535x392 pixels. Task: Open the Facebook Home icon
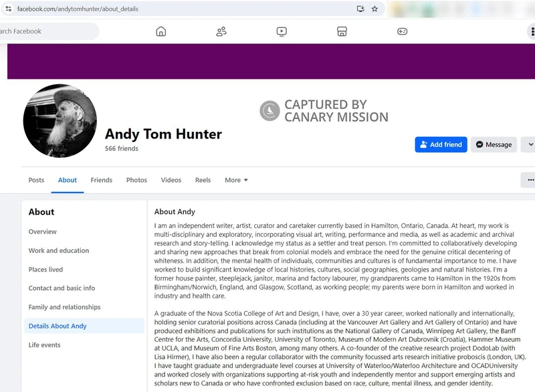click(x=161, y=31)
